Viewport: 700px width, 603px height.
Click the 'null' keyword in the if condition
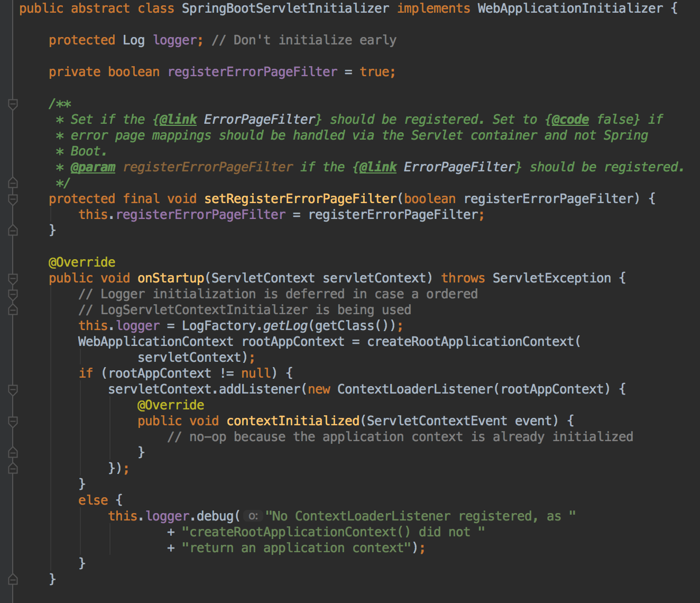(x=256, y=373)
